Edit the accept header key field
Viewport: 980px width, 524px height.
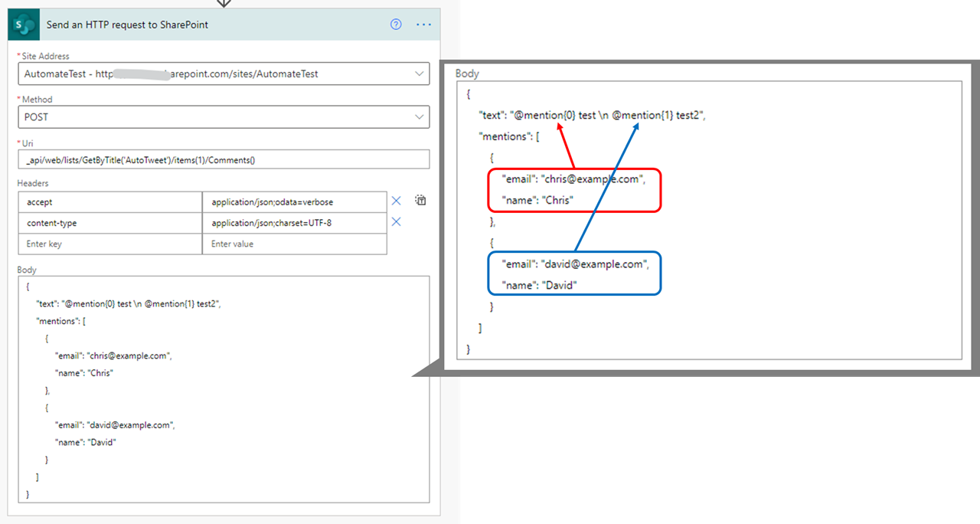110,202
